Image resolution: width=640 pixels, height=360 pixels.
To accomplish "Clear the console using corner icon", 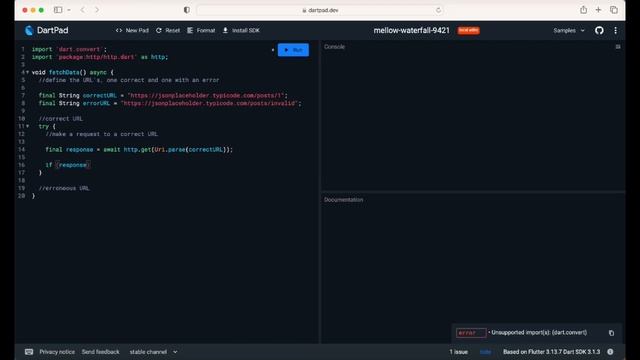I will [x=618, y=47].
